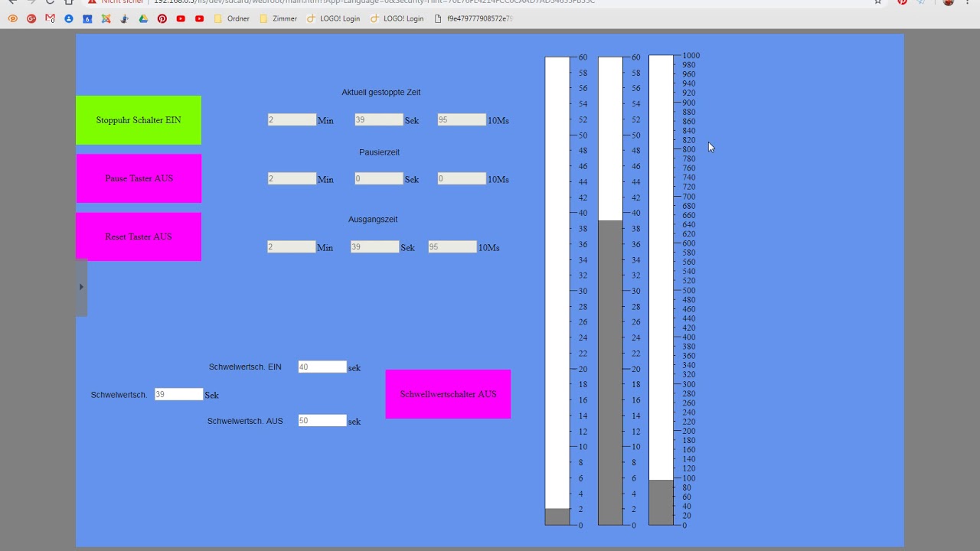Focus the Sek field under Aktuell gestoppte Zeit

click(x=379, y=119)
